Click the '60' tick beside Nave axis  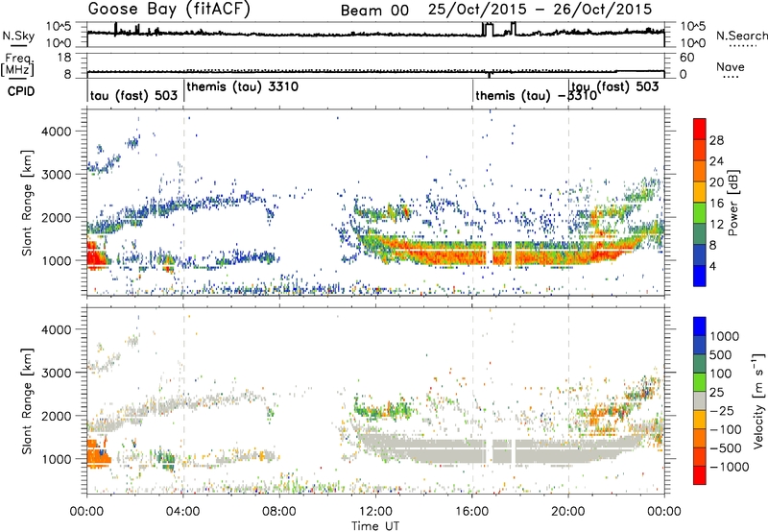click(x=686, y=58)
